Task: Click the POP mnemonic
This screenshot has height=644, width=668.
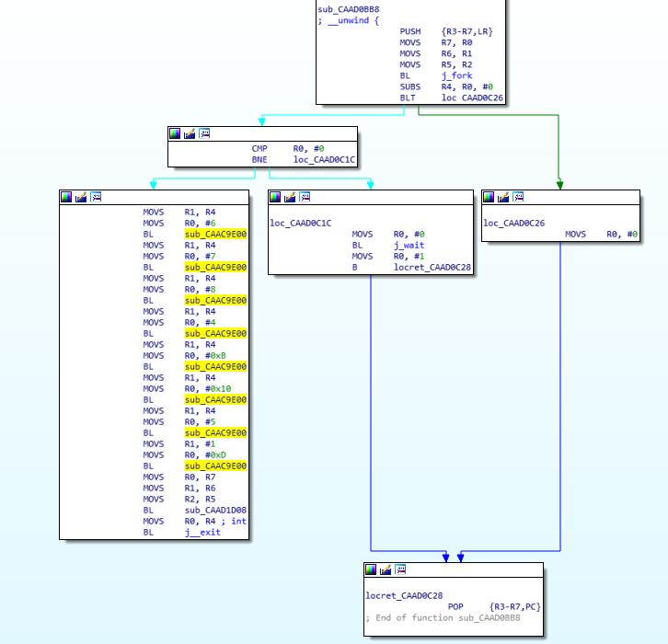Action: (455, 607)
